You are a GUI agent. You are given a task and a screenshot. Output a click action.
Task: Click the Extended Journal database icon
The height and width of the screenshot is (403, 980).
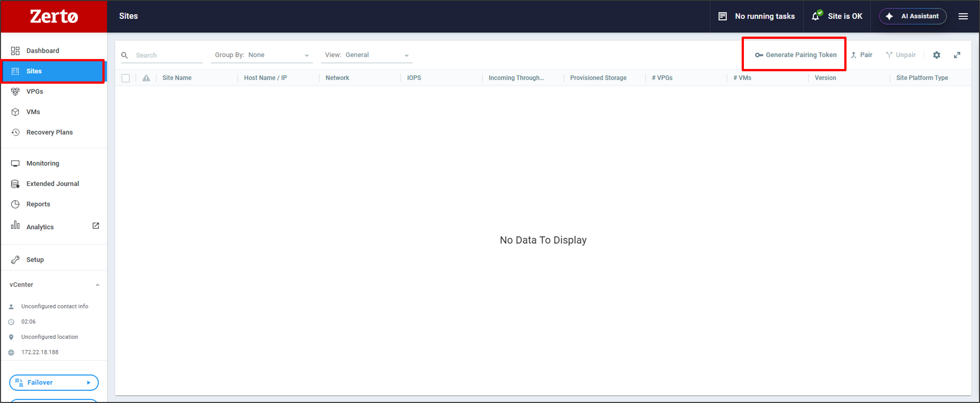click(x=15, y=184)
